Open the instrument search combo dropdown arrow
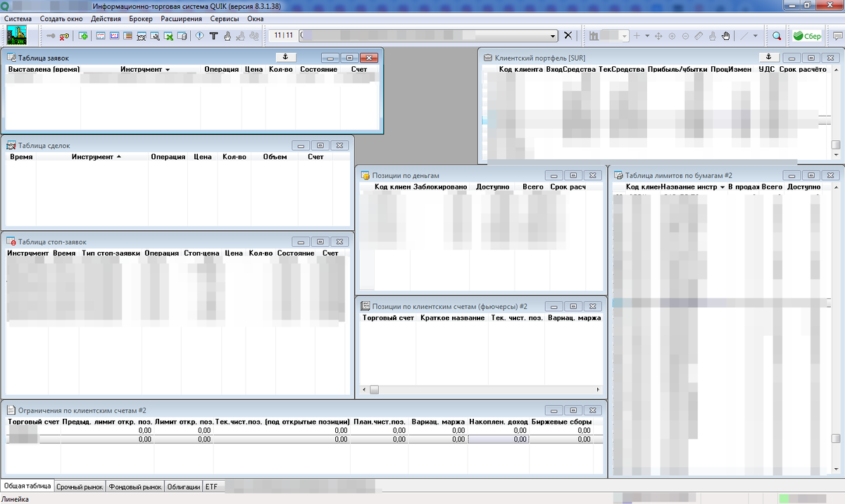Screen dimensions: 845x504 (553, 36)
